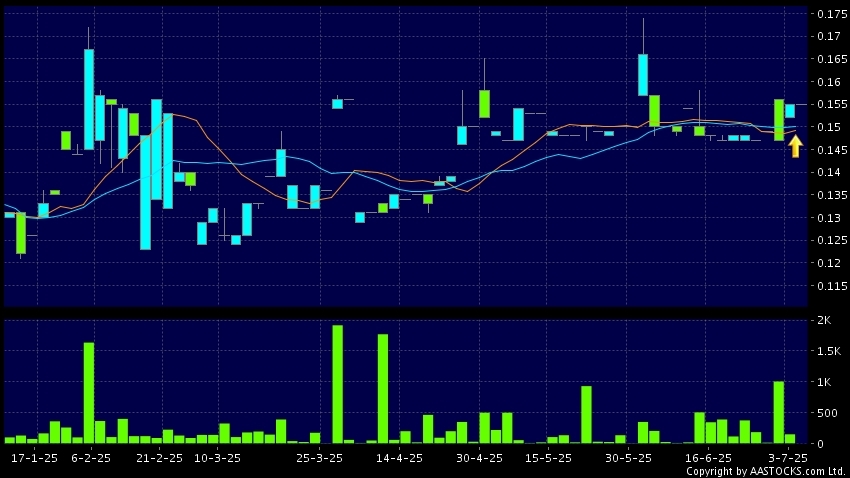Select the 10-3-25 date label
Screen dimensions: 850x478
pos(217,458)
